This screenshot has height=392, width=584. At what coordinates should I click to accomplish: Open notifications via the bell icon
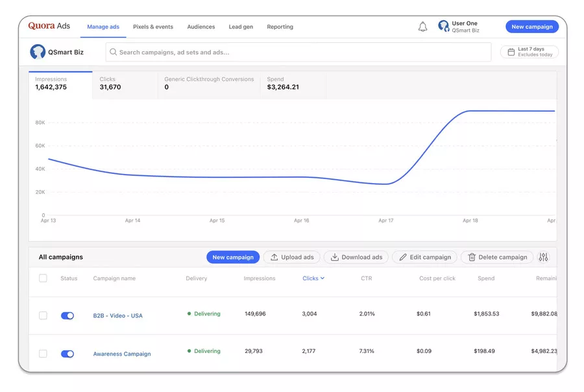[x=422, y=27]
